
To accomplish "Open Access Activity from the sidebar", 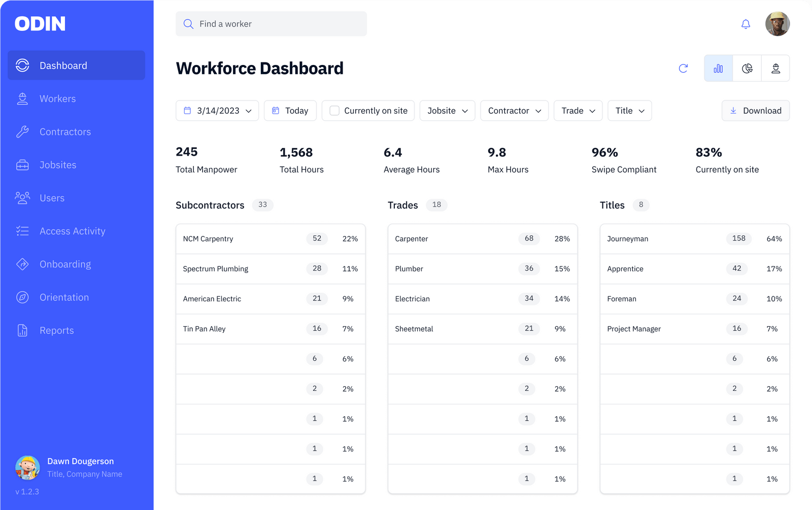I will tap(72, 231).
